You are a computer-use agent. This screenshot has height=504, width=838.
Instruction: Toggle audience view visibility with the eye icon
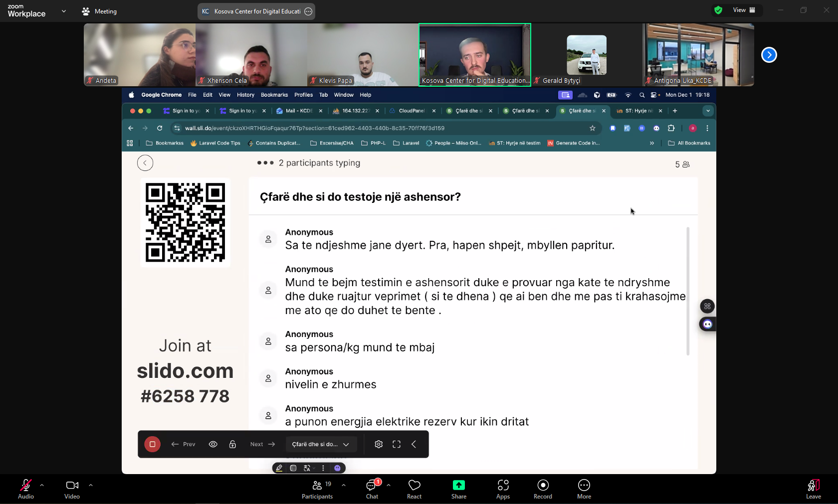point(213,444)
